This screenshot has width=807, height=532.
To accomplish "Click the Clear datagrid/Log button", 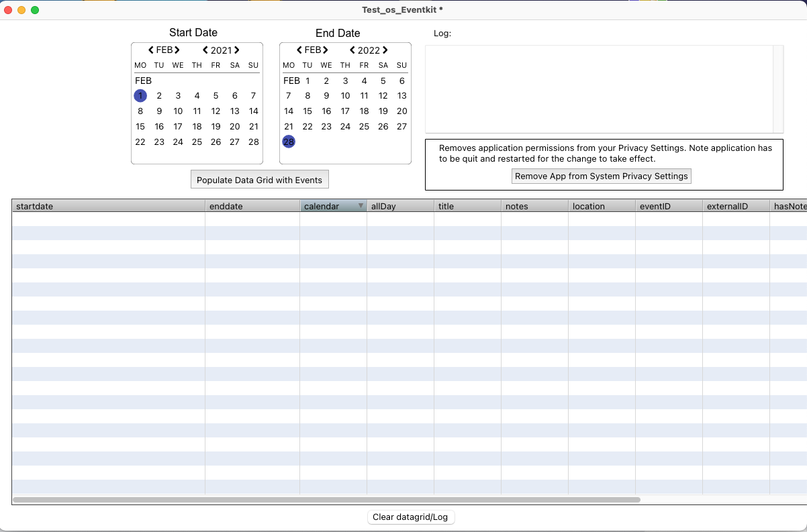I will tap(411, 517).
